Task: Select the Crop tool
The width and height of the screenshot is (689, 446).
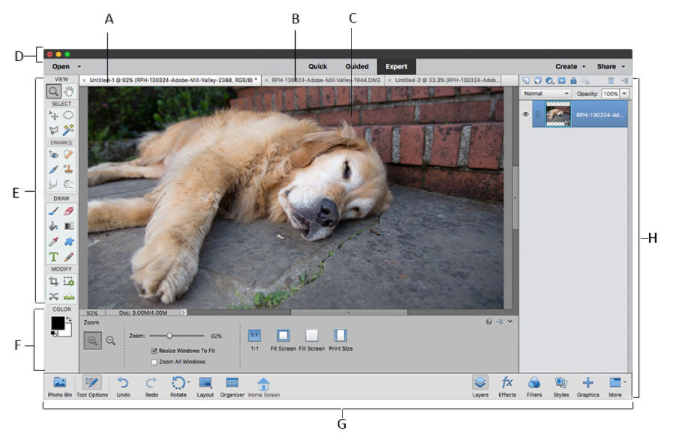Action: (54, 281)
